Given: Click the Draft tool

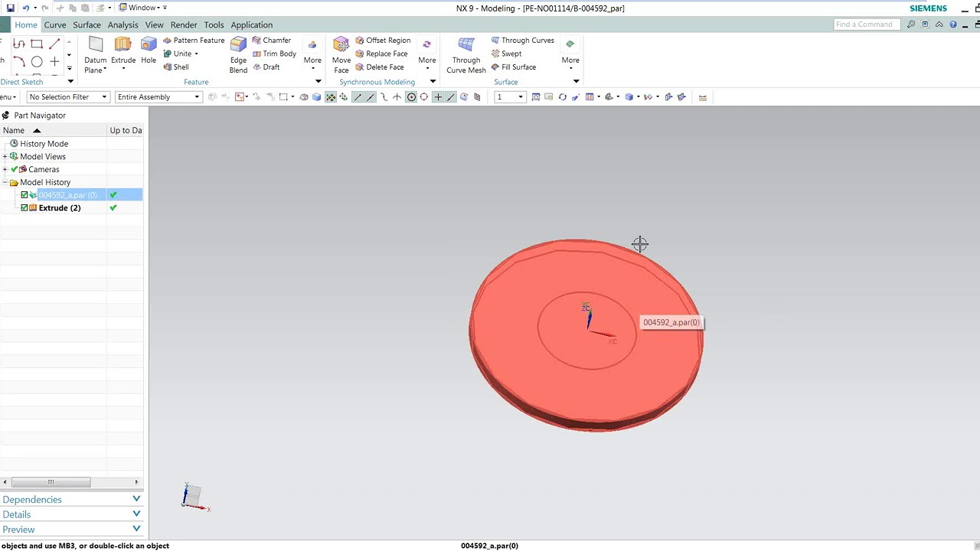Looking at the screenshot, I should pyautogui.click(x=266, y=67).
